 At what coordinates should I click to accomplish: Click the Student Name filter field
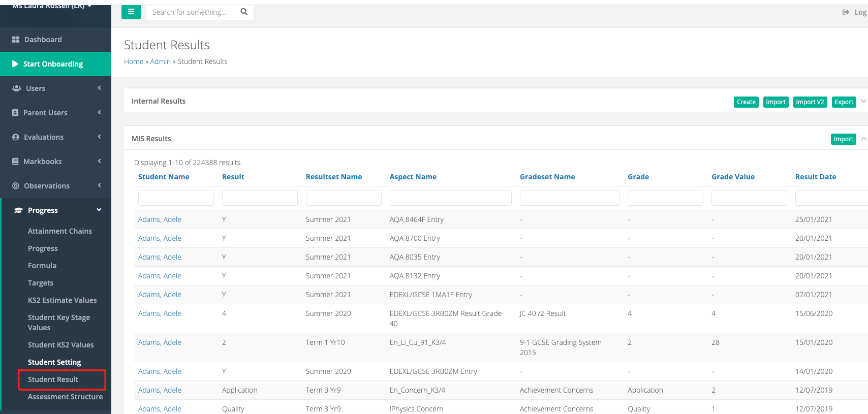(x=176, y=198)
